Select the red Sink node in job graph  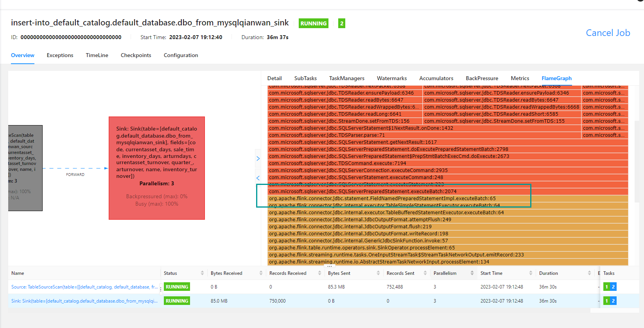tap(157, 168)
